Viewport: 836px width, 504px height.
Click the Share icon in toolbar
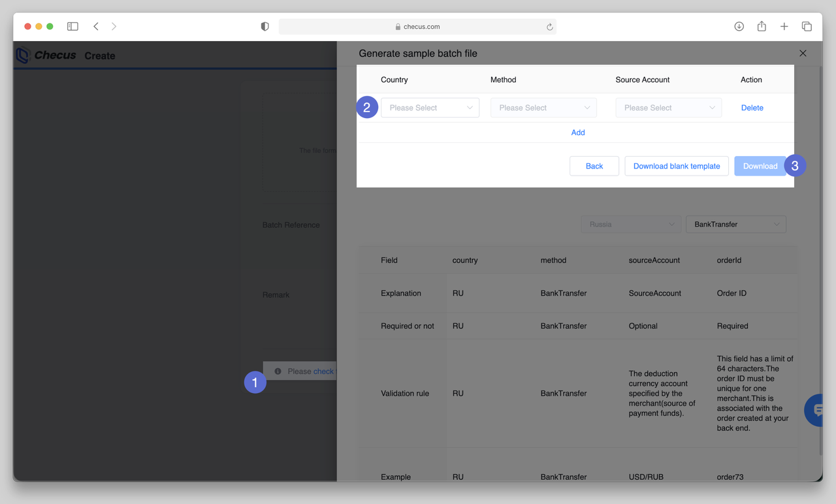tap(762, 27)
